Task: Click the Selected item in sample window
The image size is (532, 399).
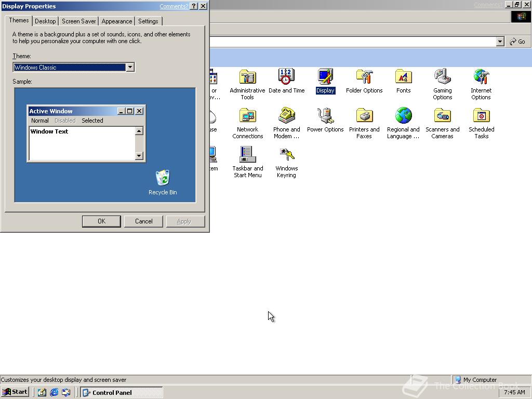Action: click(x=92, y=121)
